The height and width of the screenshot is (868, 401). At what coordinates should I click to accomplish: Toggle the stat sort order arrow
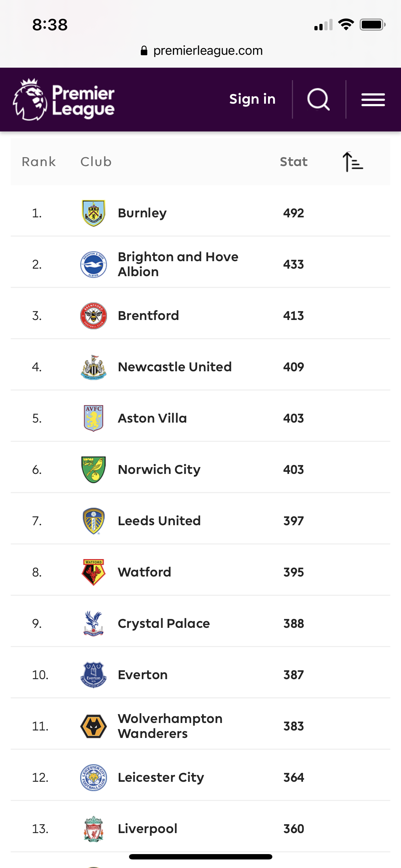pyautogui.click(x=352, y=162)
